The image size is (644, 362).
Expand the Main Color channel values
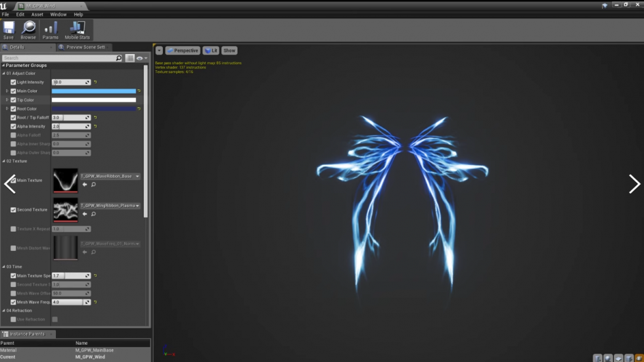[7, 91]
